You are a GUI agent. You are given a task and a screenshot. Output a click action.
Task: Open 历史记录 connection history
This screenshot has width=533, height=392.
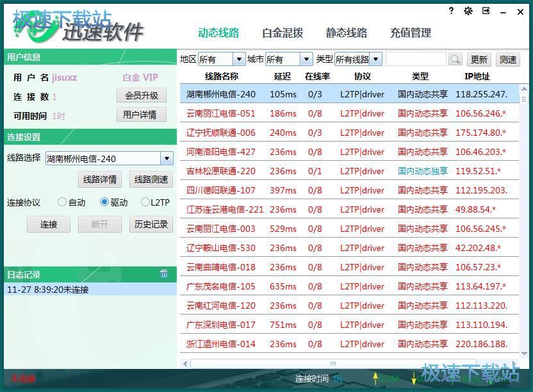(x=151, y=224)
